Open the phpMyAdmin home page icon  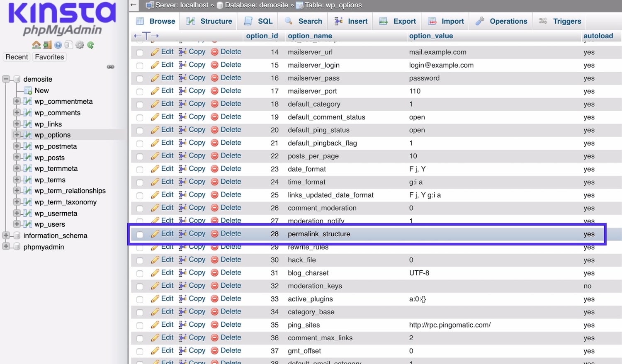(36, 45)
